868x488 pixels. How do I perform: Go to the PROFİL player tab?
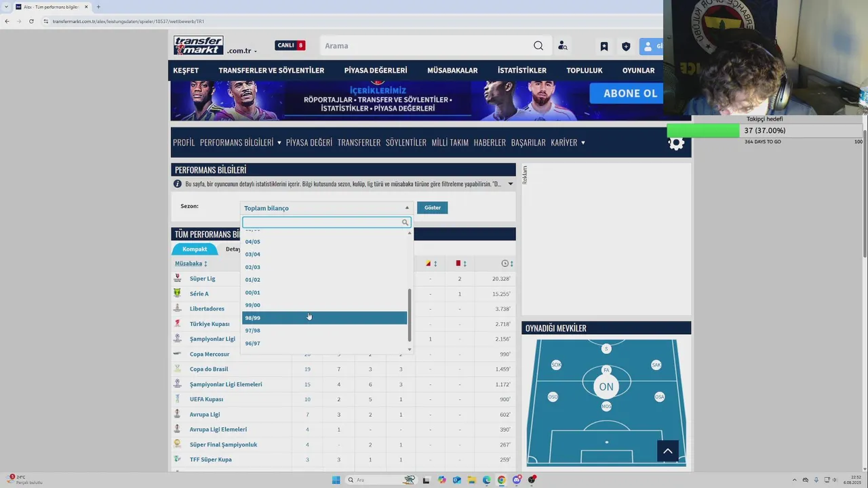coord(184,142)
